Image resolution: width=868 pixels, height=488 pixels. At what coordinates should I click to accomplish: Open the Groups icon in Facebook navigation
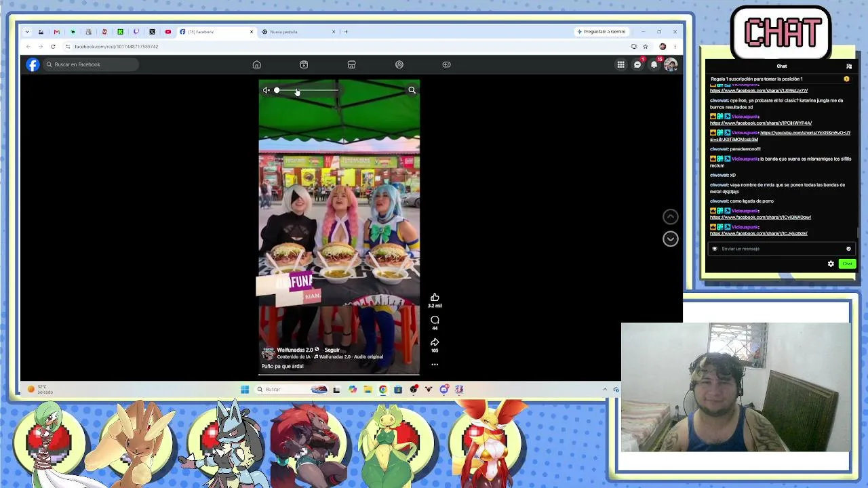click(x=399, y=64)
